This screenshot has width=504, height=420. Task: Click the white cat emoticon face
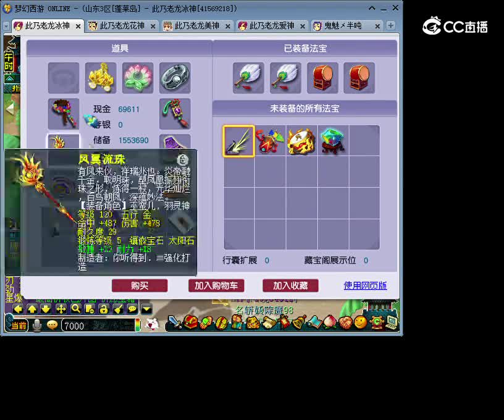(x=152, y=324)
